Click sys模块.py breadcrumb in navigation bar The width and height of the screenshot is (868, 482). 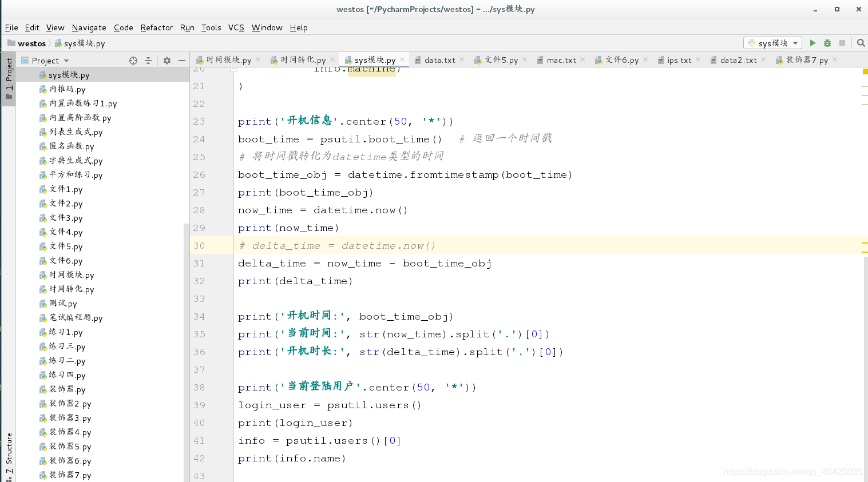[80, 43]
